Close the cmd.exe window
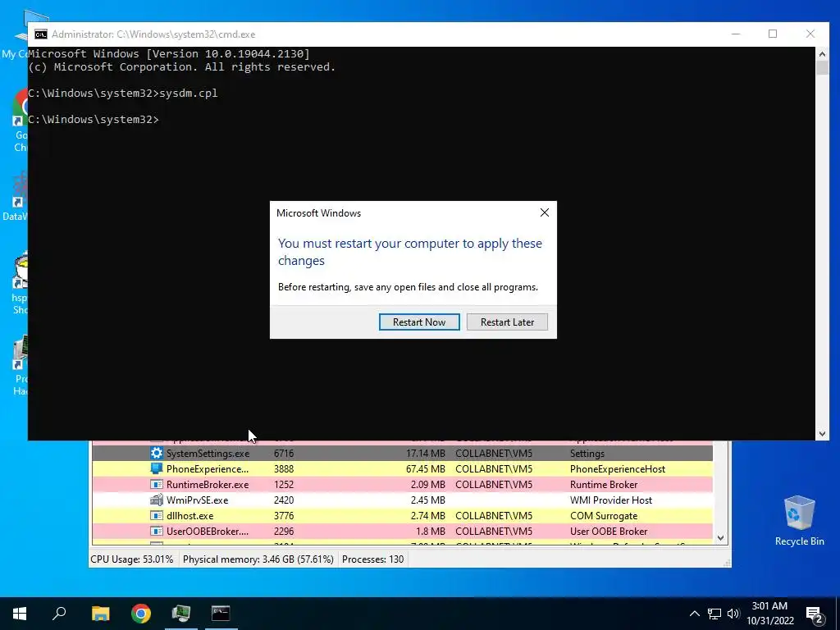The width and height of the screenshot is (840, 630). pyautogui.click(x=810, y=34)
